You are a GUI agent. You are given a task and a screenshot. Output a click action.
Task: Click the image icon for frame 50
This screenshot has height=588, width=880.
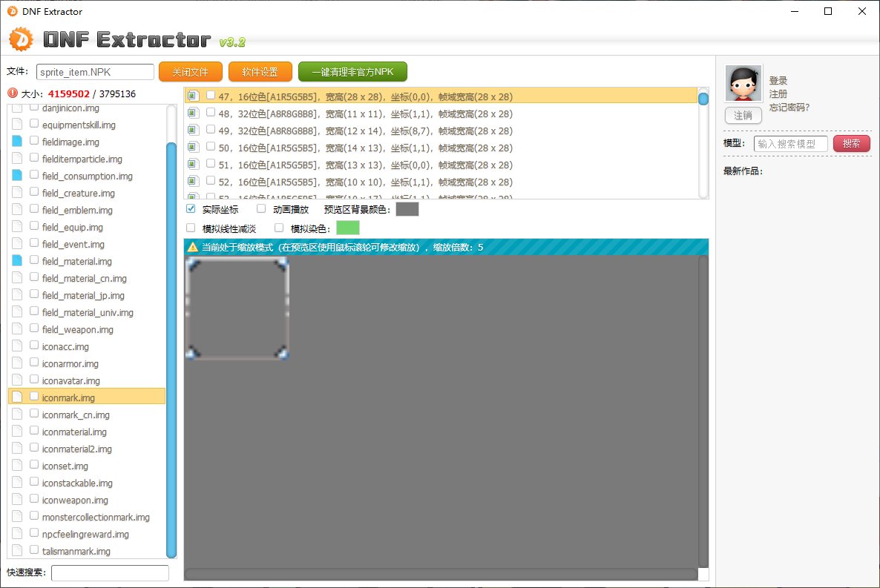click(x=193, y=148)
